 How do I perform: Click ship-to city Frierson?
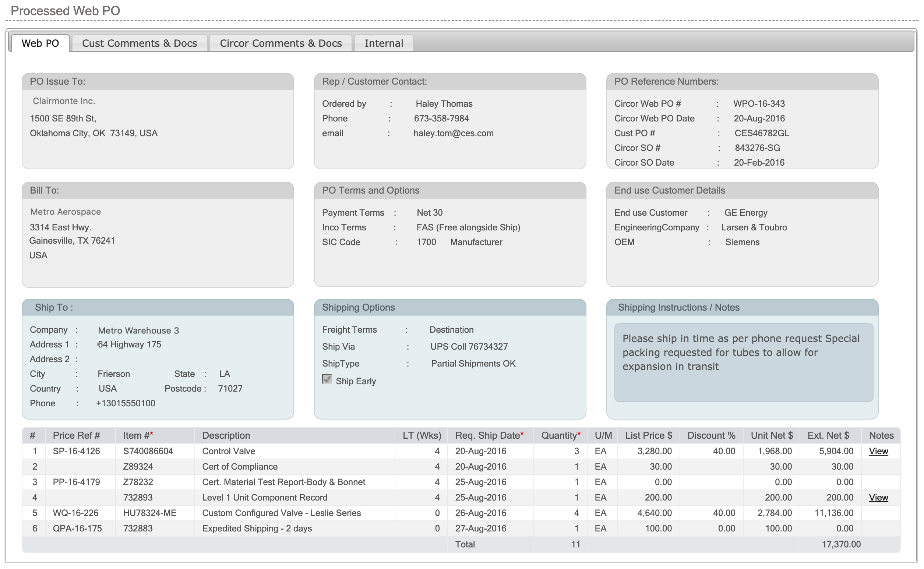click(114, 374)
